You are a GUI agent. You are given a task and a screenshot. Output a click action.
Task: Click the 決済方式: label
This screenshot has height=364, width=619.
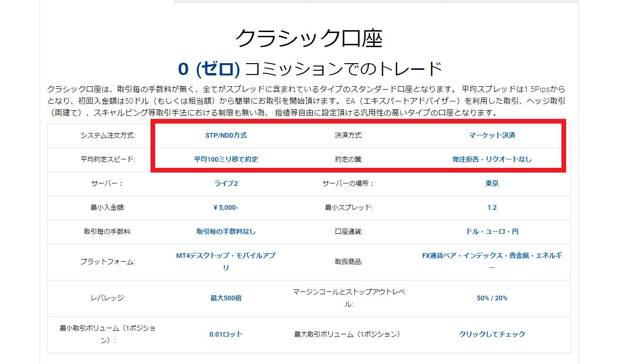point(349,135)
